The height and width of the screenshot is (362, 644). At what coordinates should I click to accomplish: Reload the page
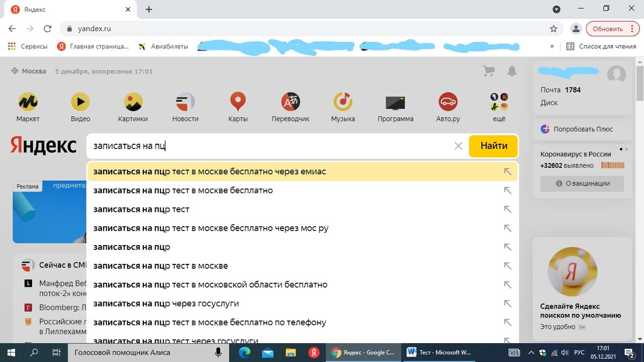[48, 28]
